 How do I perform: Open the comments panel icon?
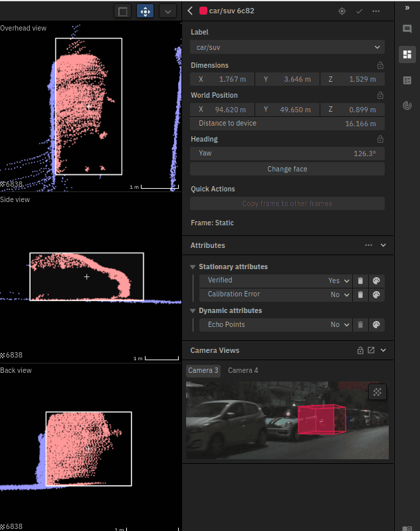coord(407,29)
